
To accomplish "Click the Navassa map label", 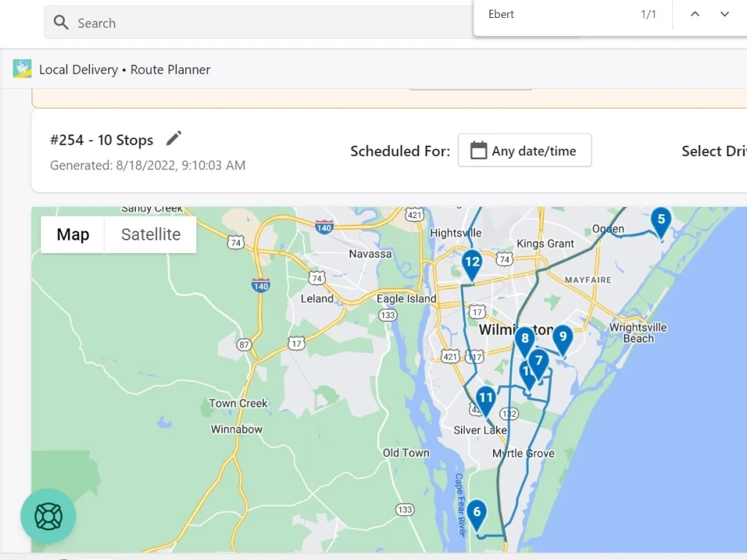I will 371,254.
